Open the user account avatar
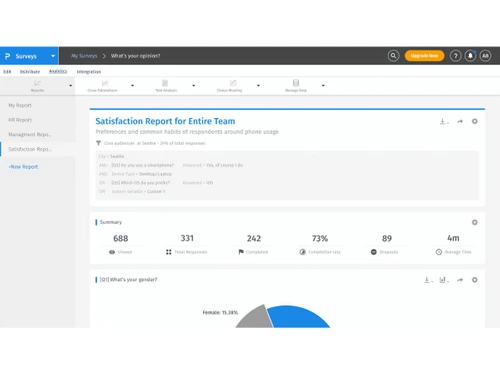Screen dimensions: 500x375 [485, 56]
